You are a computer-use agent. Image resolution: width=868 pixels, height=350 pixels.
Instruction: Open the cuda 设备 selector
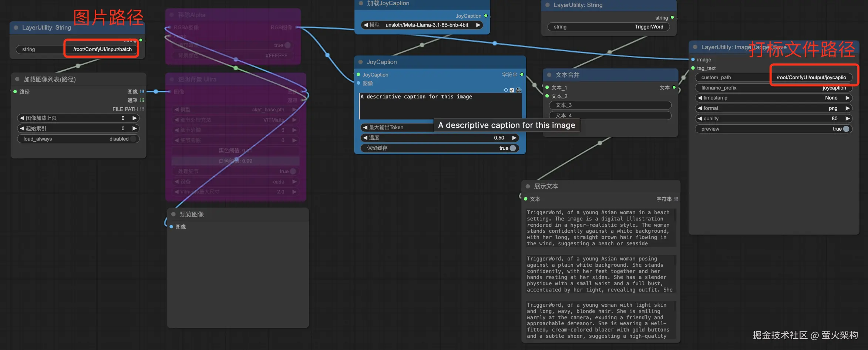click(x=236, y=182)
